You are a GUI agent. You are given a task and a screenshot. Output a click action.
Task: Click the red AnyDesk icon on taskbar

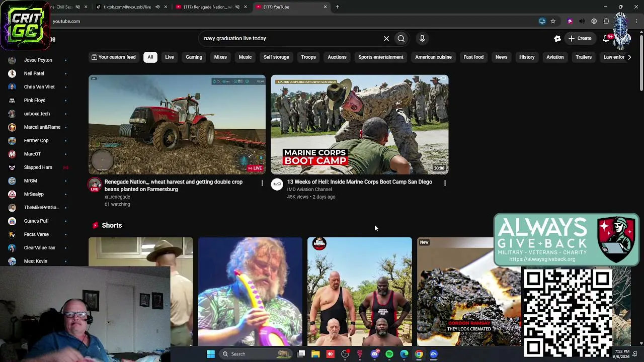[x=330, y=354]
